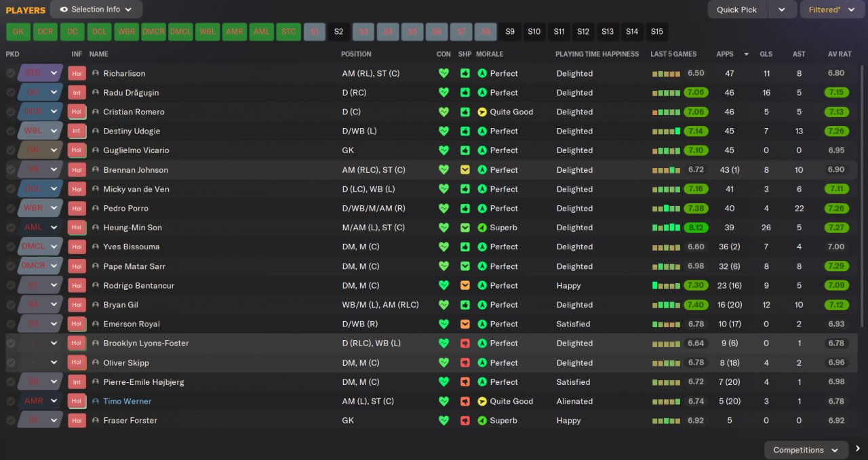The image size is (868, 460).
Task: Toggle the picked checkmark for Guglielmo Vicario
Action: (x=11, y=150)
